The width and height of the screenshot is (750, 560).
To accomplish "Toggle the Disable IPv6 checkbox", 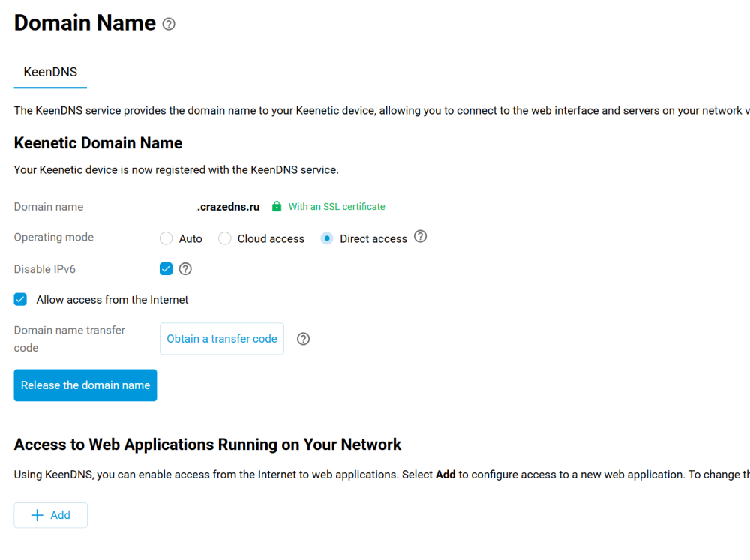I will pos(166,269).
